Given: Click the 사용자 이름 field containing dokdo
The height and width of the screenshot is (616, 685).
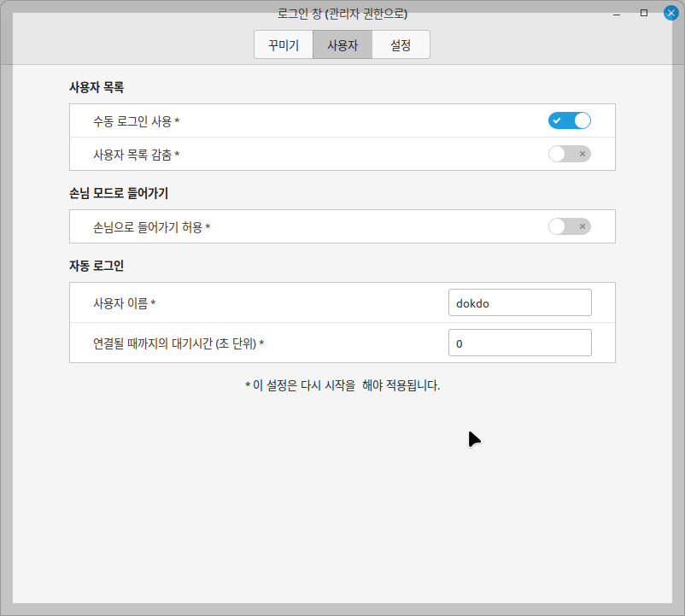Looking at the screenshot, I should [x=520, y=302].
